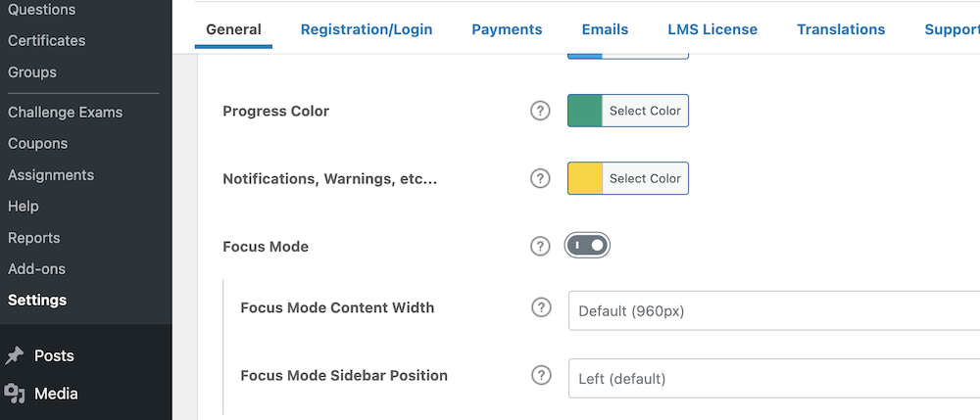The height and width of the screenshot is (420, 980).
Task: Open Challenge Exams in sidebar
Action: 66,113
